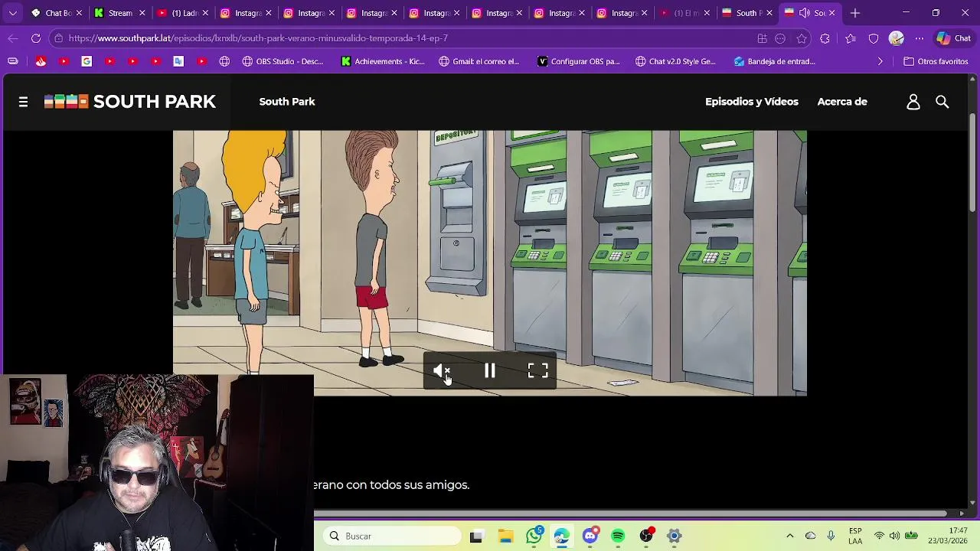
Task: Open the system volume tray icon
Action: point(894,536)
